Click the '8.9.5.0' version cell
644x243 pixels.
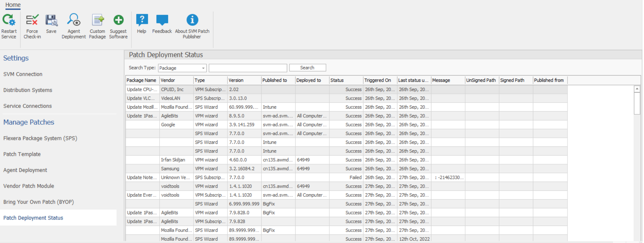tap(245, 116)
